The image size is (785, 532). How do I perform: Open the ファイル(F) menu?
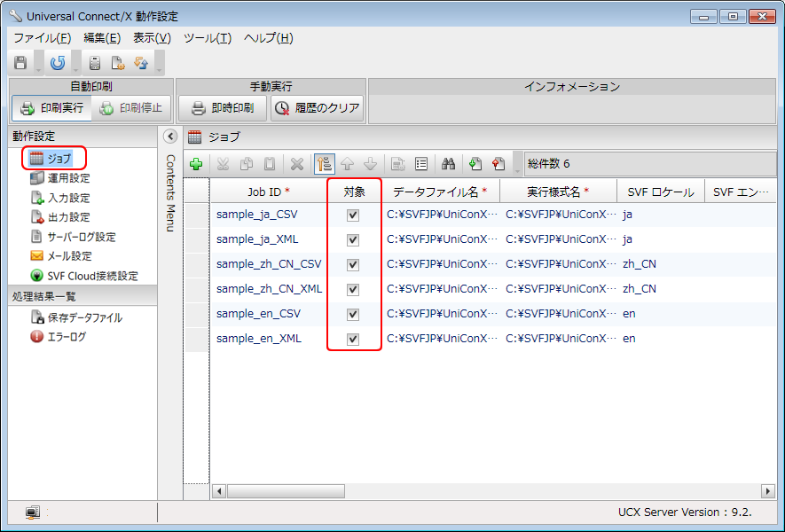click(x=42, y=38)
